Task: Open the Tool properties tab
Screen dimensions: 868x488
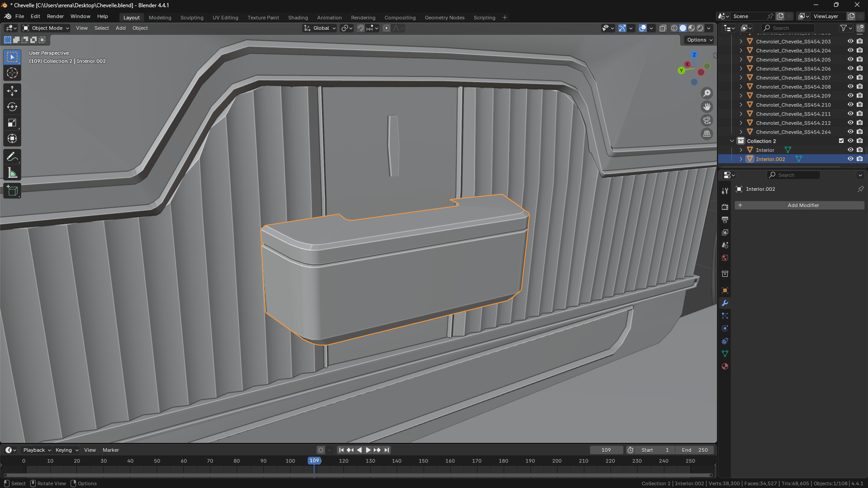Action: point(725,191)
